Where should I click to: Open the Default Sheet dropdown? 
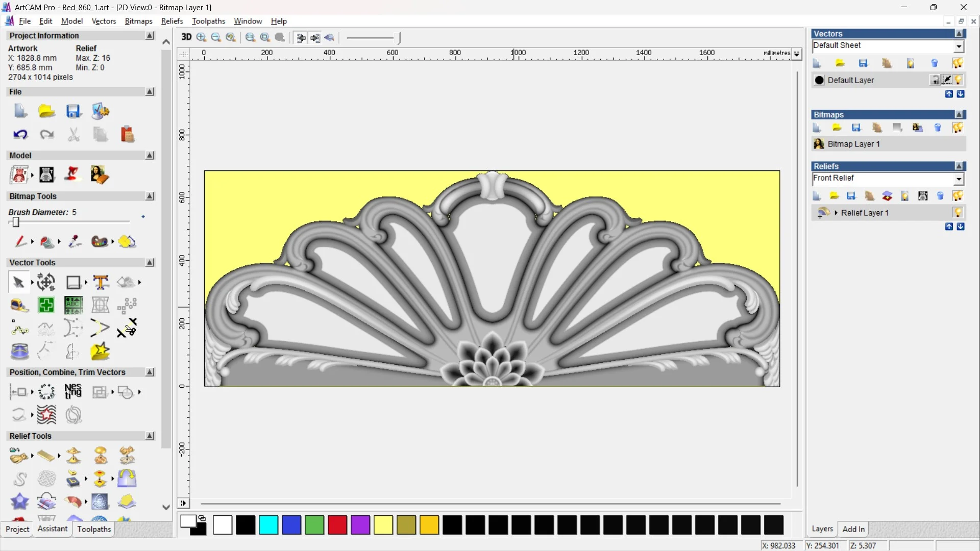coord(959,46)
